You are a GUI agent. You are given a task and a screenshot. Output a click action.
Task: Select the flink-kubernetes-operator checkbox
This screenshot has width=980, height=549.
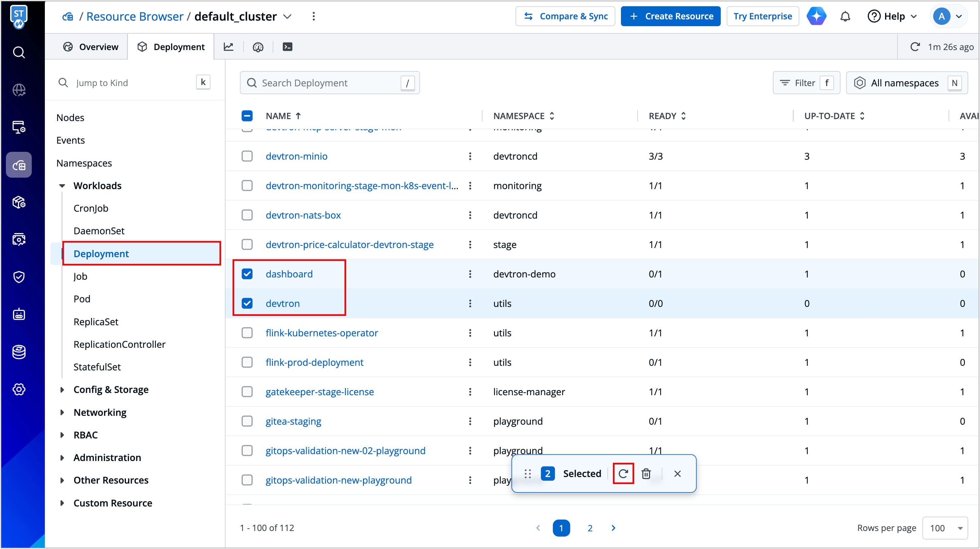[x=247, y=333]
